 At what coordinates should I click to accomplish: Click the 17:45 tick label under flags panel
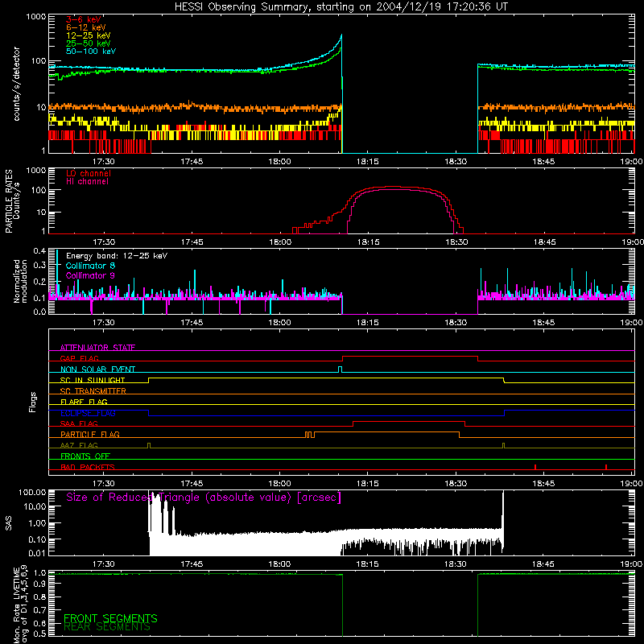pos(192,484)
